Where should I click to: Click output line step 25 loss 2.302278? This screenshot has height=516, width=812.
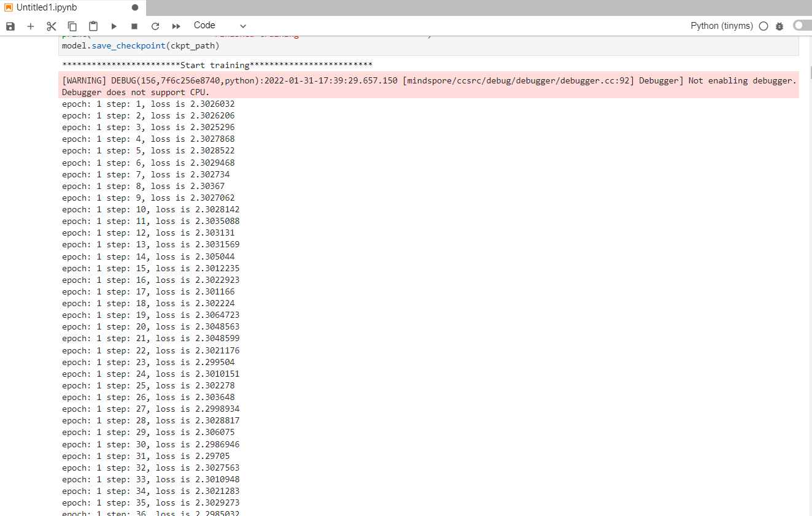[x=148, y=385]
